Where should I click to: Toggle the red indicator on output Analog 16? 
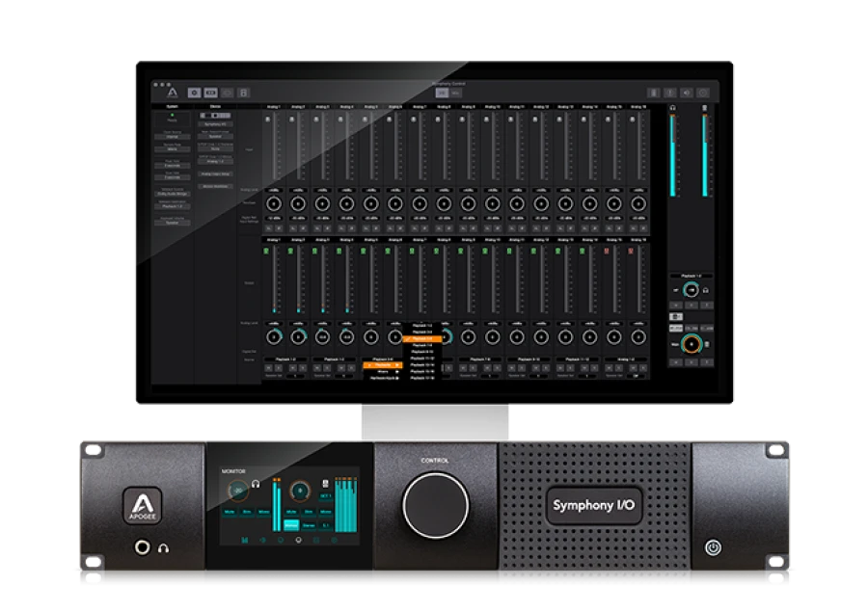(631, 252)
